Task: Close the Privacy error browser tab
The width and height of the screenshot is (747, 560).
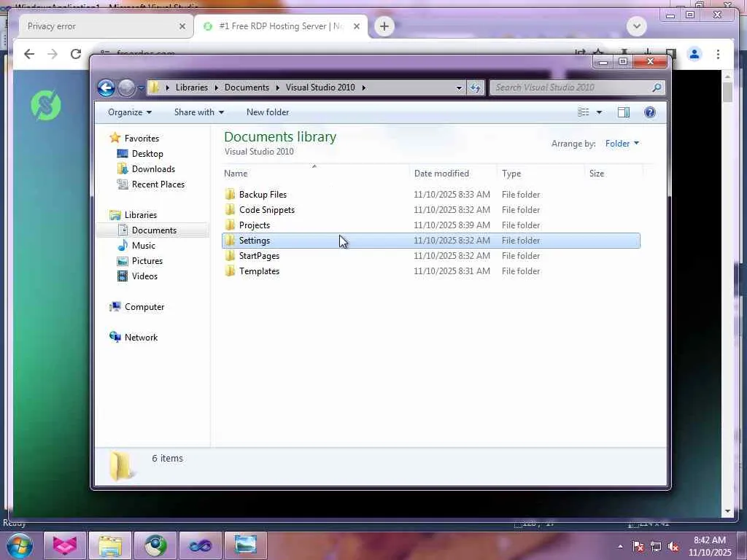Action: [x=182, y=26]
